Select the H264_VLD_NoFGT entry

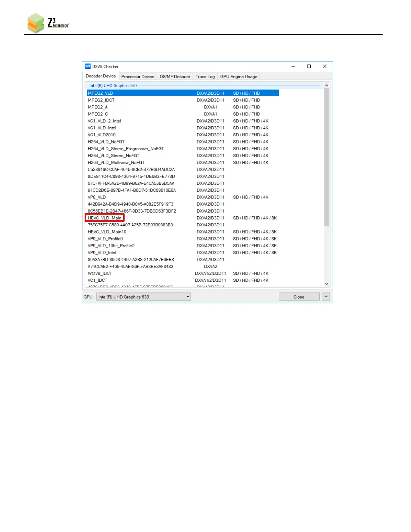click(x=183, y=142)
